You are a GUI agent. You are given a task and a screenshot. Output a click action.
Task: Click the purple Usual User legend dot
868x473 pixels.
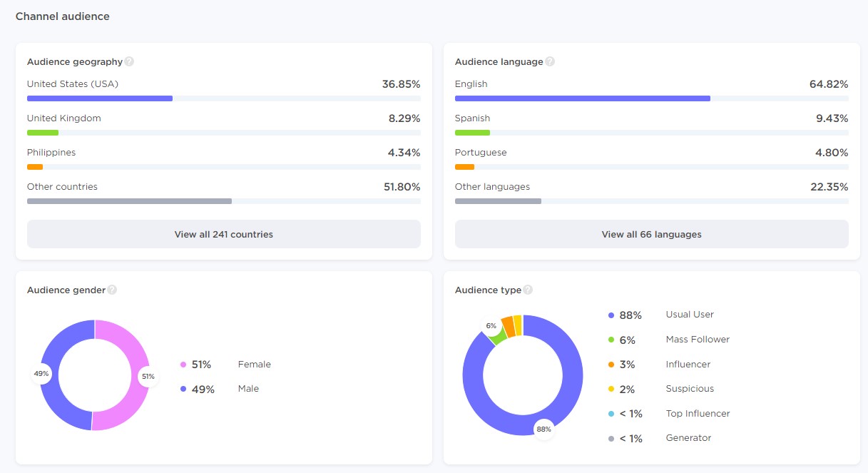coord(611,315)
